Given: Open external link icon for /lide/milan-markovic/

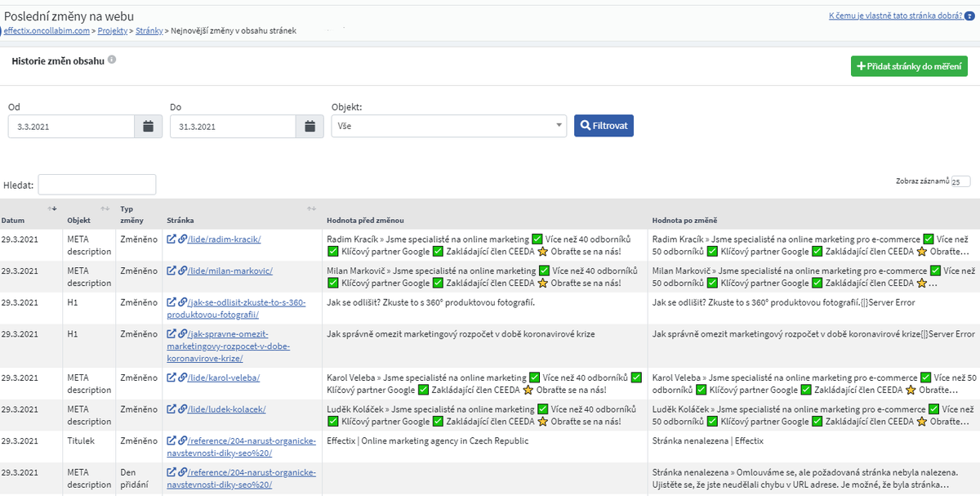Looking at the screenshot, I should click(171, 270).
